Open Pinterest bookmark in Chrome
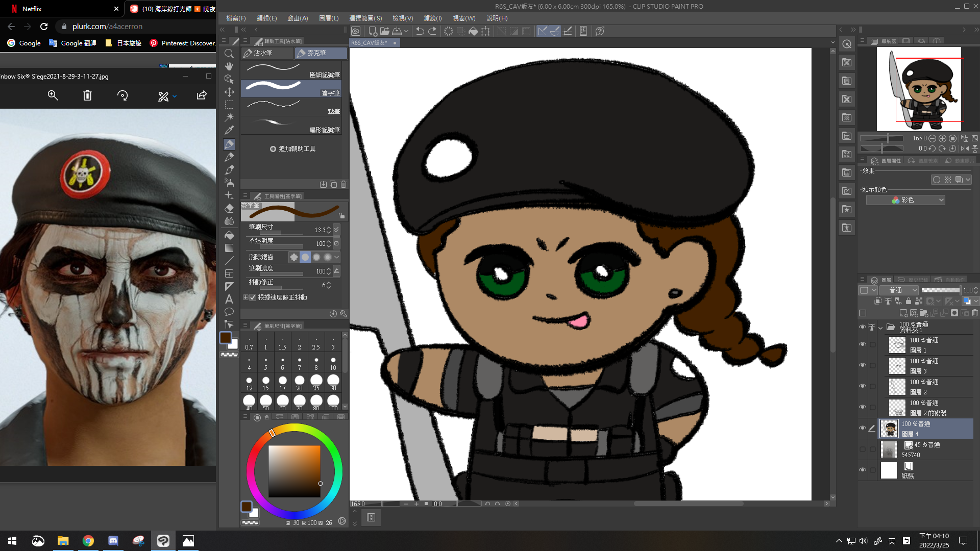The width and height of the screenshot is (980, 551). click(182, 43)
